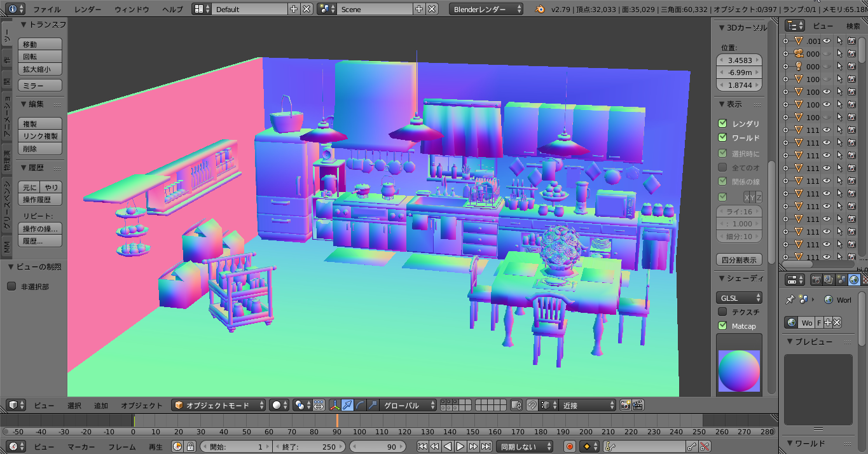This screenshot has height=454, width=868.
Task: Toggle visibility eye of .001 outliner row
Action: point(827,41)
